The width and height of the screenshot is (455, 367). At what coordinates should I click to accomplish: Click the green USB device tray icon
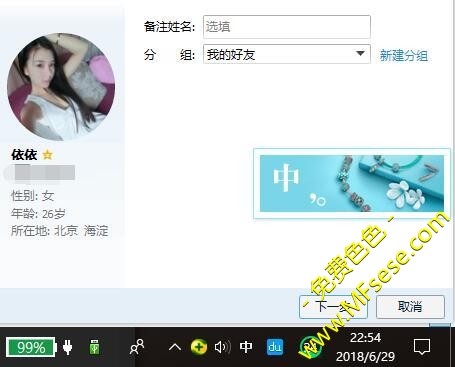95,347
